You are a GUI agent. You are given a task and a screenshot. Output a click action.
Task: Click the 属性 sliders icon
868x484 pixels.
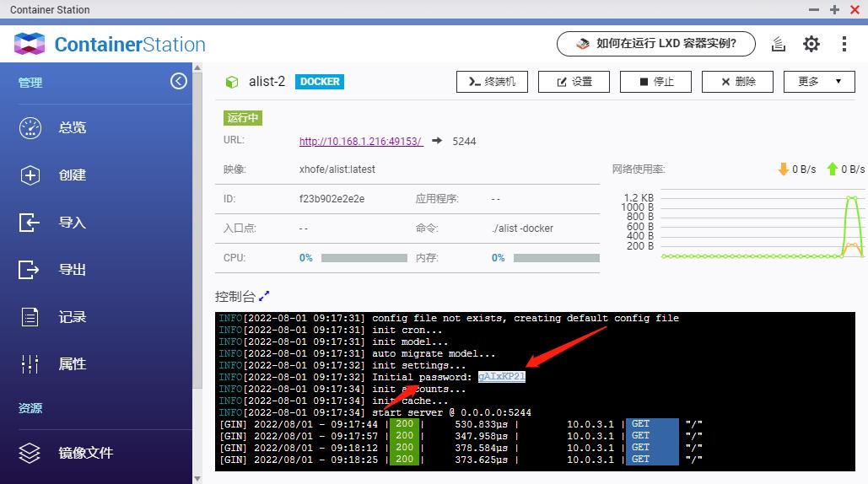30,364
